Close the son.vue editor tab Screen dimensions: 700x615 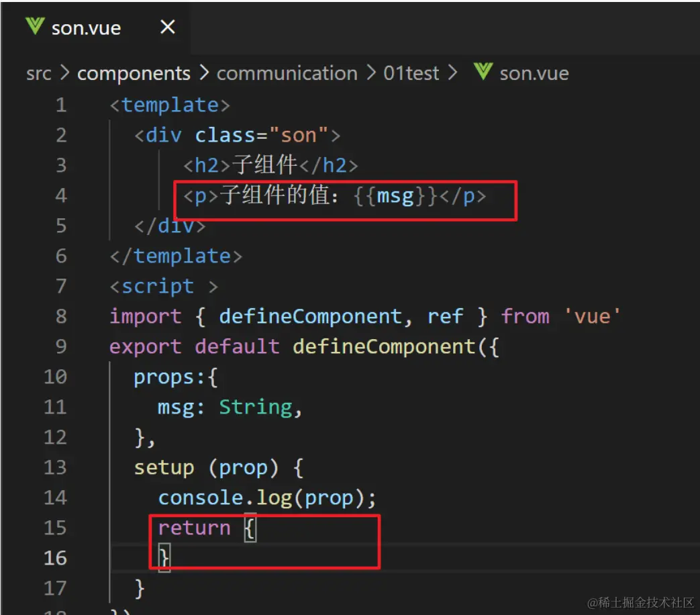[168, 27]
